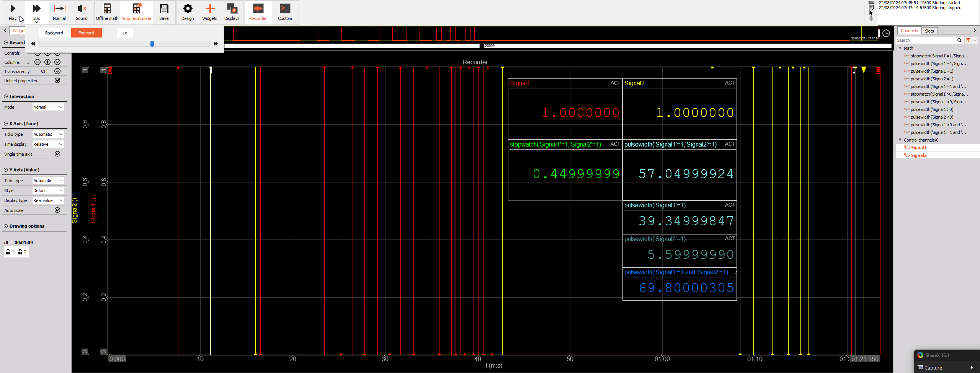The width and height of the screenshot is (980, 373).
Task: Collapse the Interaction section
Action: (x=6, y=96)
